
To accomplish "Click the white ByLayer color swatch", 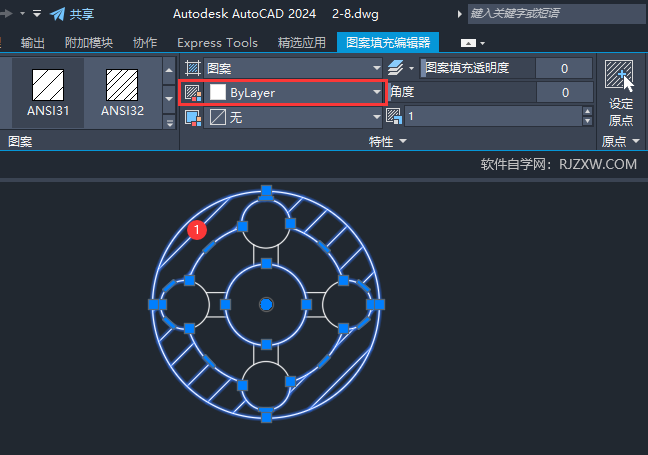I will click(x=218, y=93).
